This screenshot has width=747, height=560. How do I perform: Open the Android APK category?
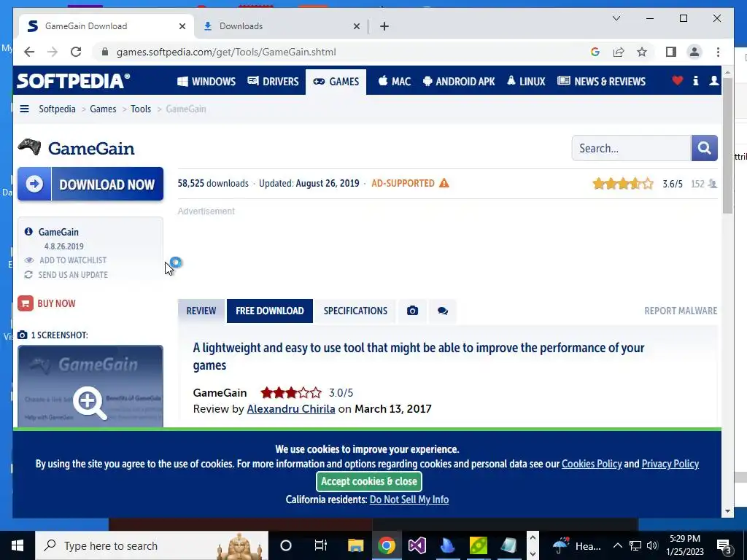click(x=459, y=82)
